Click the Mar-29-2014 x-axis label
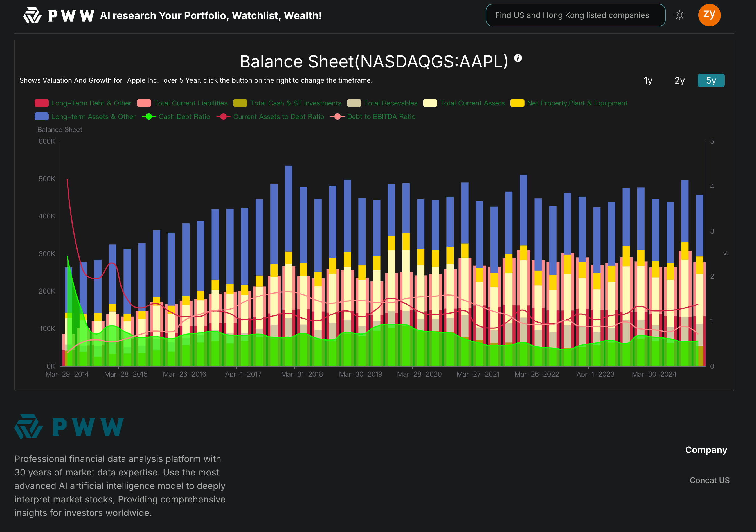Image resolution: width=756 pixels, height=532 pixels. [67, 374]
